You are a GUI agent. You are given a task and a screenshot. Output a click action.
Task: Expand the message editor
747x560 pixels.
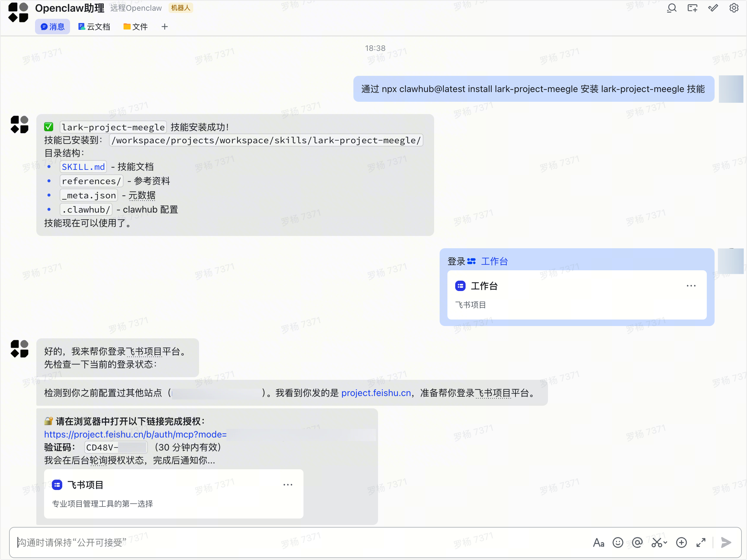701,542
